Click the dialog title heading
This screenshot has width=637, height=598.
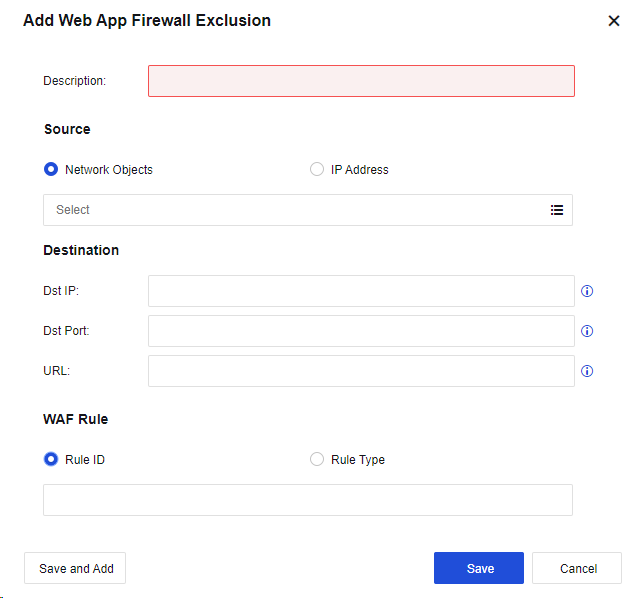pos(147,21)
